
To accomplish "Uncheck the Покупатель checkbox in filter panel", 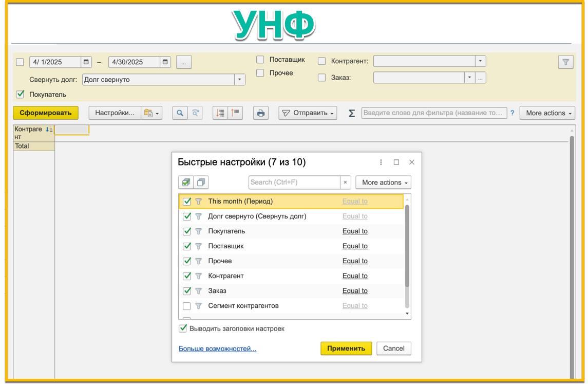I will (x=20, y=95).
